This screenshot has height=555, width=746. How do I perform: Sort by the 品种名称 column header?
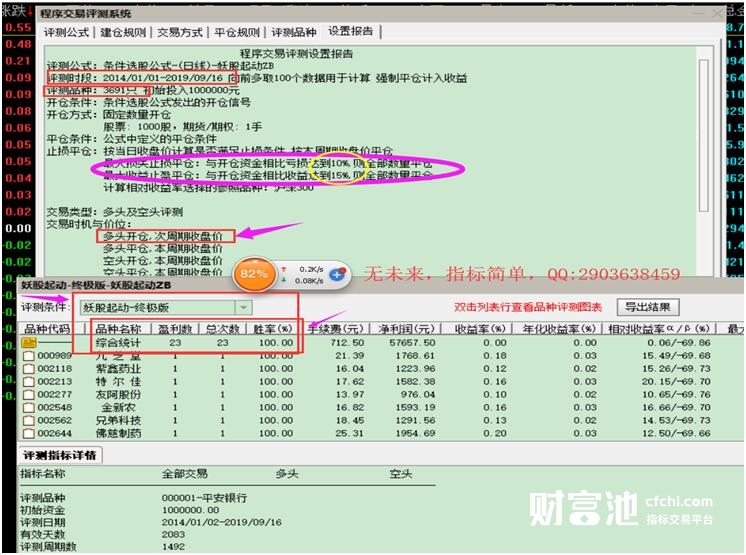point(118,329)
